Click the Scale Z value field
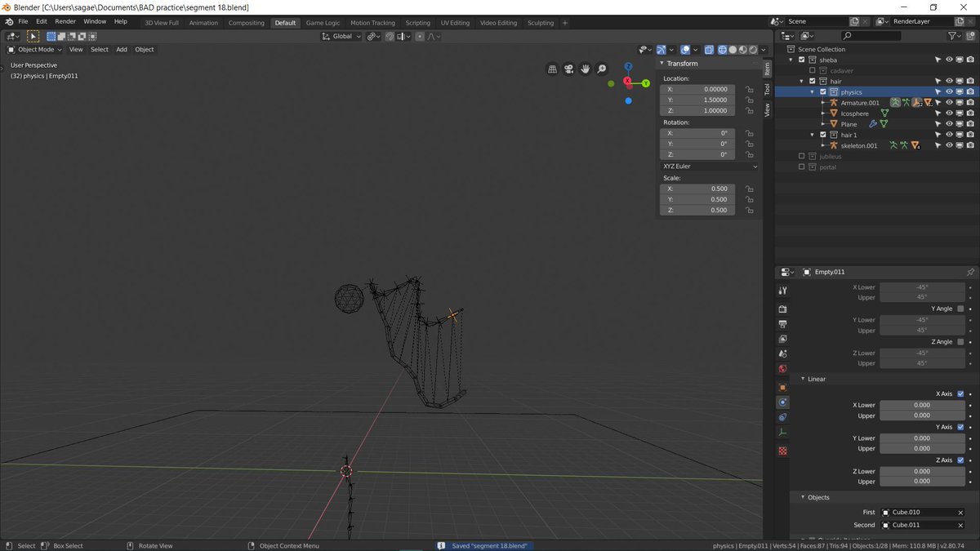This screenshot has height=551, width=980. point(698,210)
